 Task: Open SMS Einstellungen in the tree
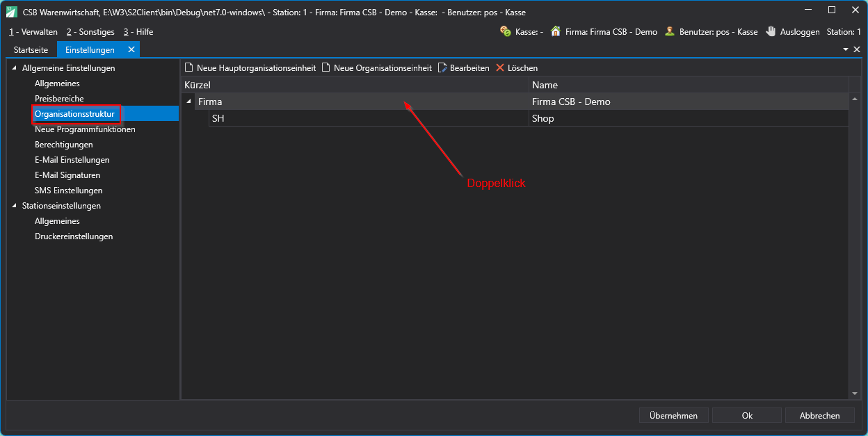[69, 191]
